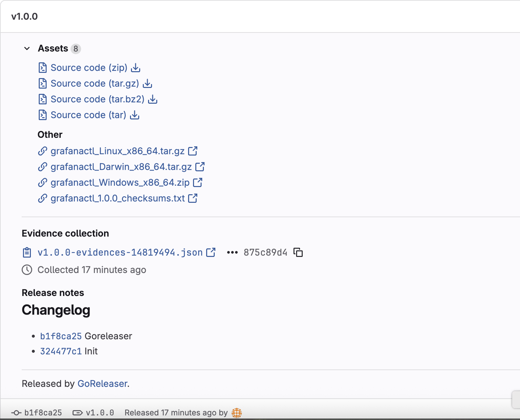The width and height of the screenshot is (520, 420).
Task: Click the Release notes heading
Action: point(53,293)
